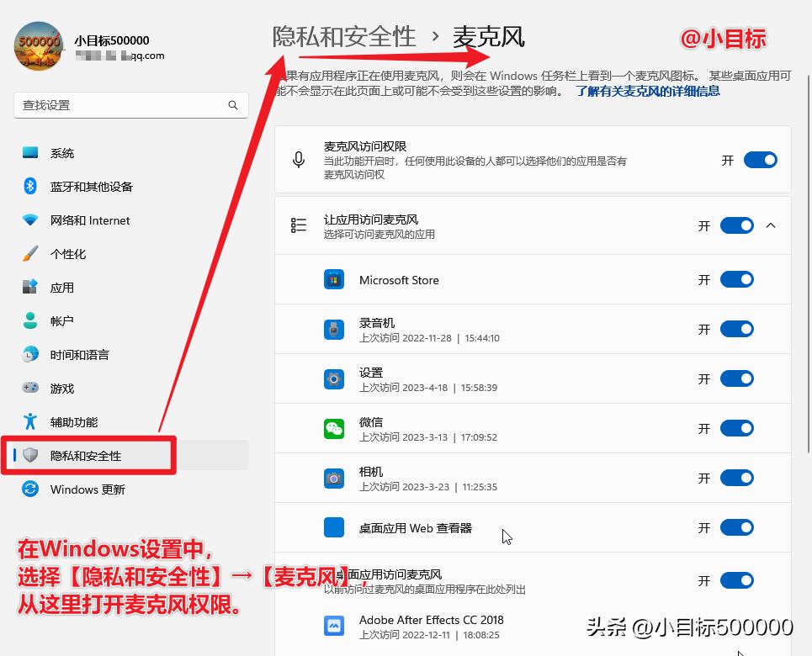
Task: Toggle 相机 microphone permission off
Action: pyautogui.click(x=737, y=477)
